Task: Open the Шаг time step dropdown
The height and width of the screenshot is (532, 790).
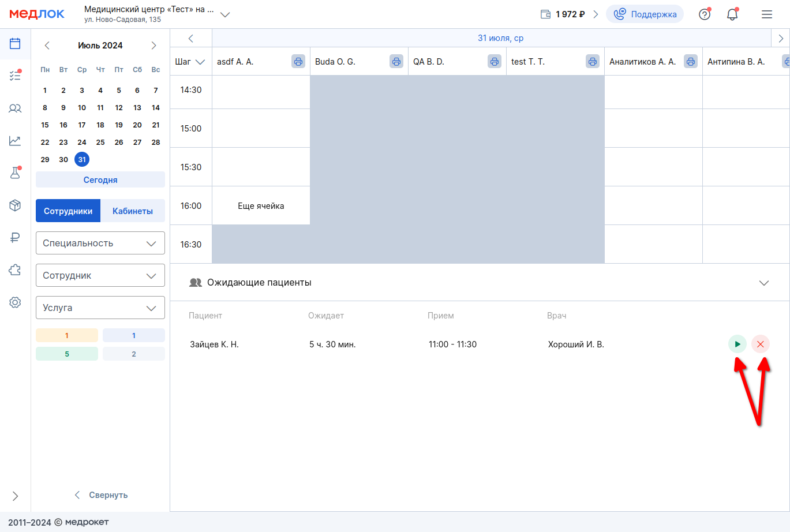Action: tap(190, 61)
